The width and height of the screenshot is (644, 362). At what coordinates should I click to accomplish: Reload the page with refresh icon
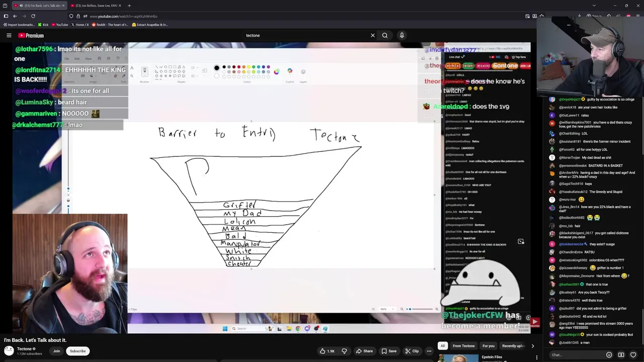[x=33, y=16]
